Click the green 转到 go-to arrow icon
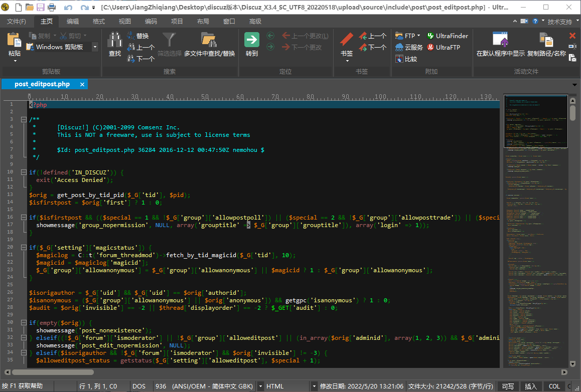This screenshot has height=392, width=581. coord(252,40)
